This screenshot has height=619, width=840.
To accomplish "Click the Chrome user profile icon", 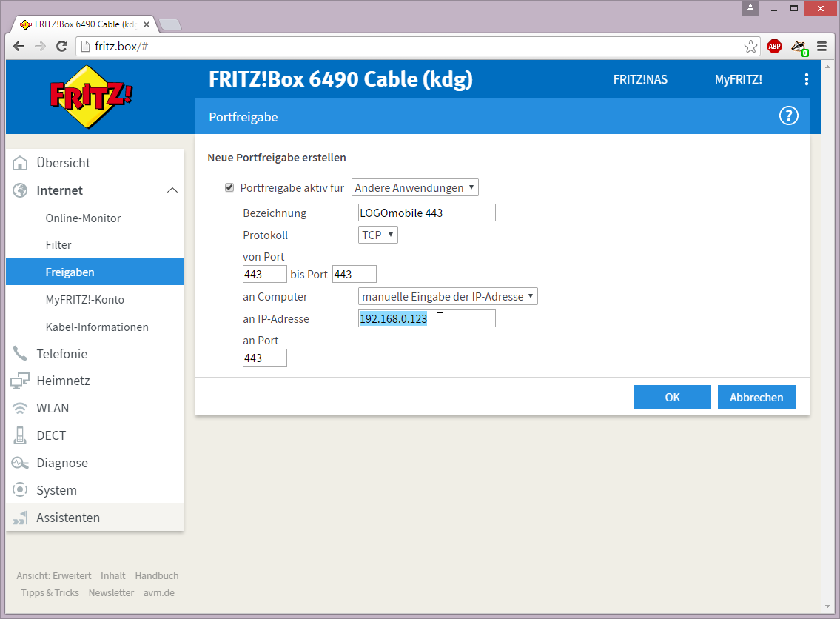I will click(750, 8).
